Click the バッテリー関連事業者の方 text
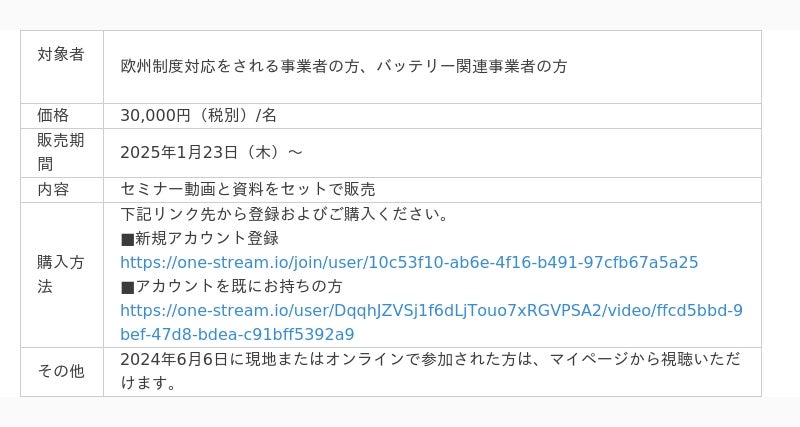The image size is (800, 427). coord(471,66)
